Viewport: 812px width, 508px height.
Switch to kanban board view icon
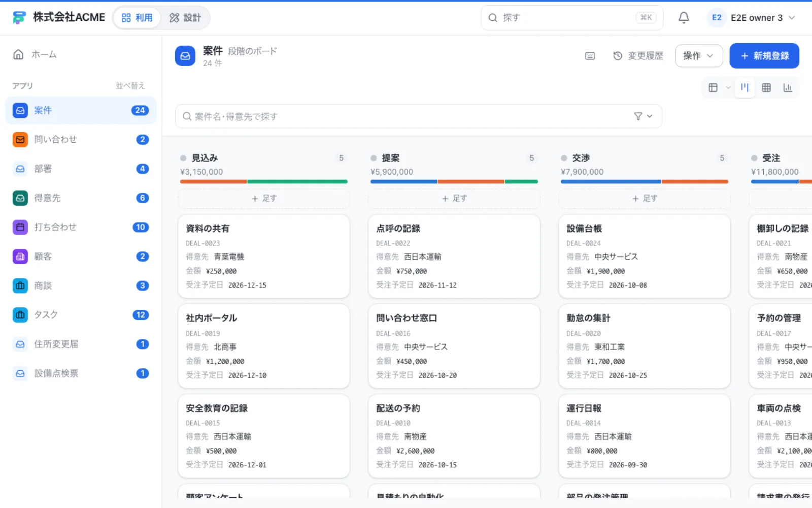(x=745, y=87)
